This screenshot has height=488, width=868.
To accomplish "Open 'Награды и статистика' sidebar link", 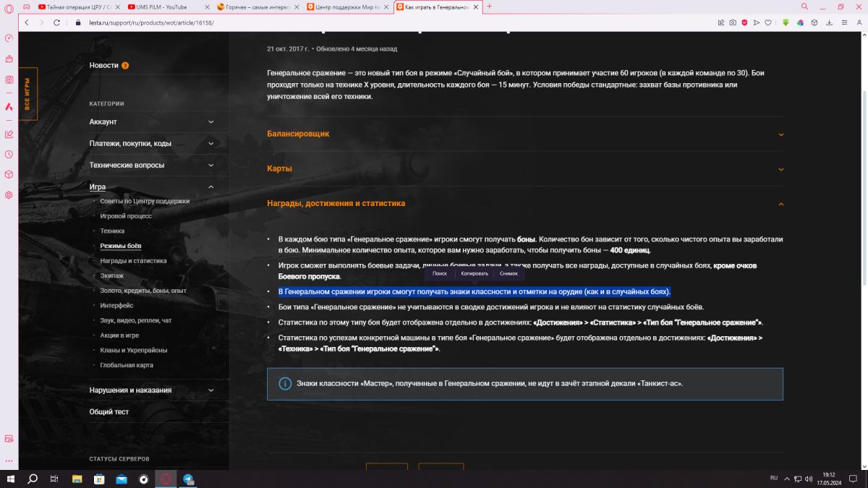I will (x=134, y=260).
